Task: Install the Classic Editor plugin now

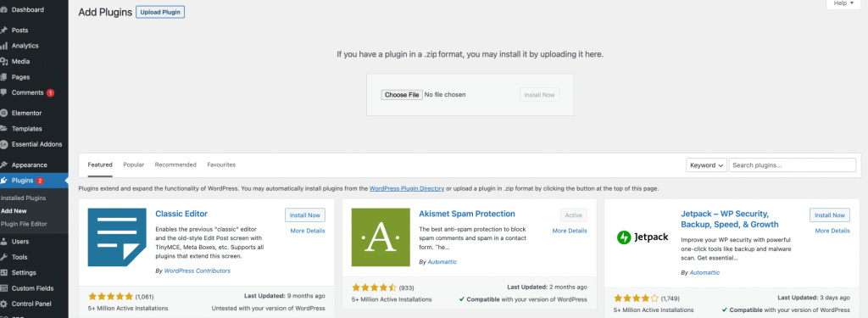Action: coord(305,215)
